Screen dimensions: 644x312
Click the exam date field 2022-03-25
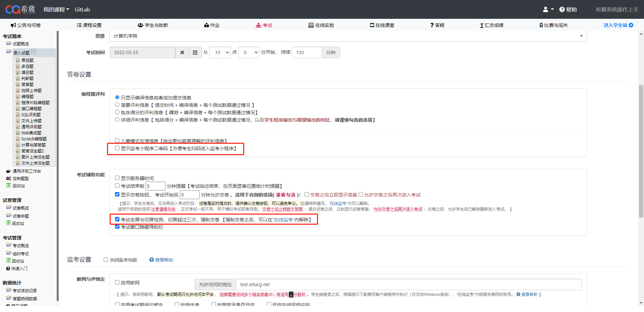tap(143, 52)
